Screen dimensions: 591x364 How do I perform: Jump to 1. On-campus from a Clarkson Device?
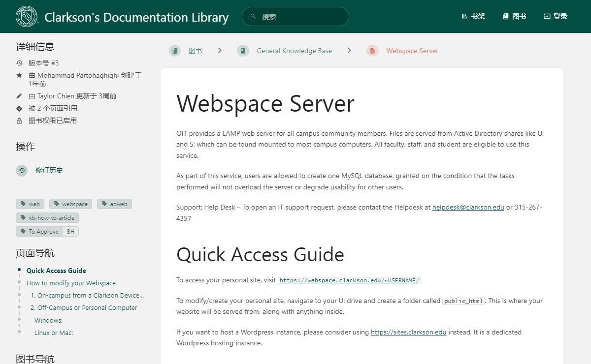click(x=87, y=295)
